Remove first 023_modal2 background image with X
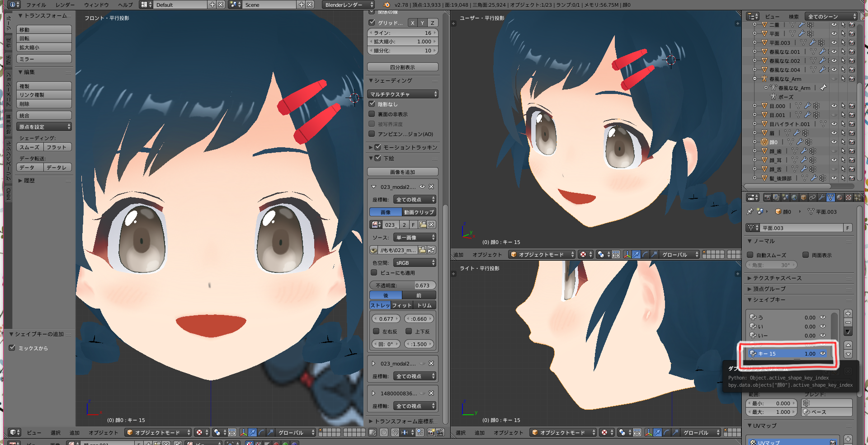868x445 pixels. click(431, 187)
